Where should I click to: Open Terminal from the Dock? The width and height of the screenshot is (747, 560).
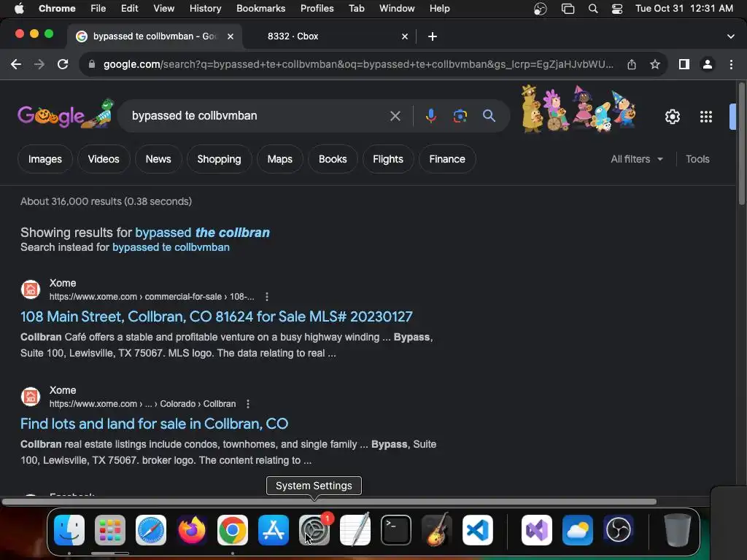coord(396,529)
